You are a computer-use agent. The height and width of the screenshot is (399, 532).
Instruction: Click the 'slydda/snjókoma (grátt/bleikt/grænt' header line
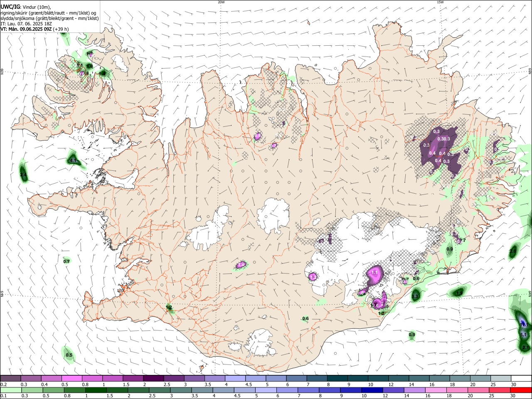pyautogui.click(x=49, y=18)
